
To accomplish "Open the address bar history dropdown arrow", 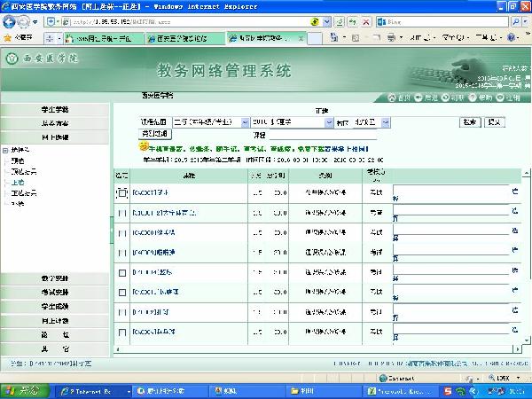I will tap(326, 22).
